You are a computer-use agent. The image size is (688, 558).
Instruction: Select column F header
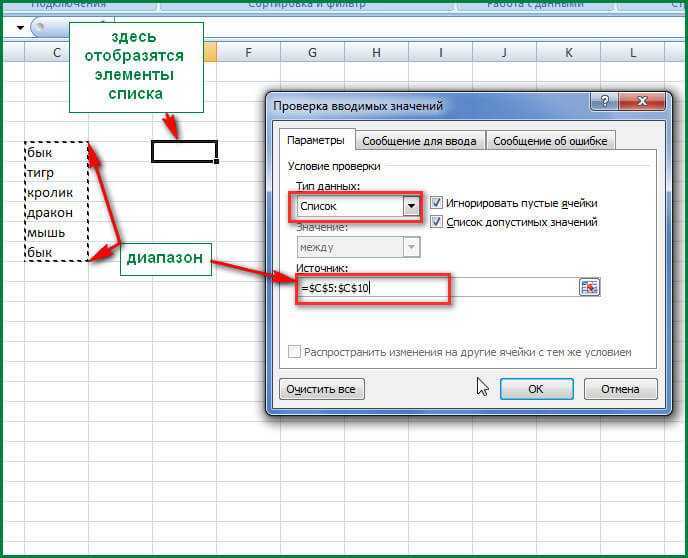[248, 53]
